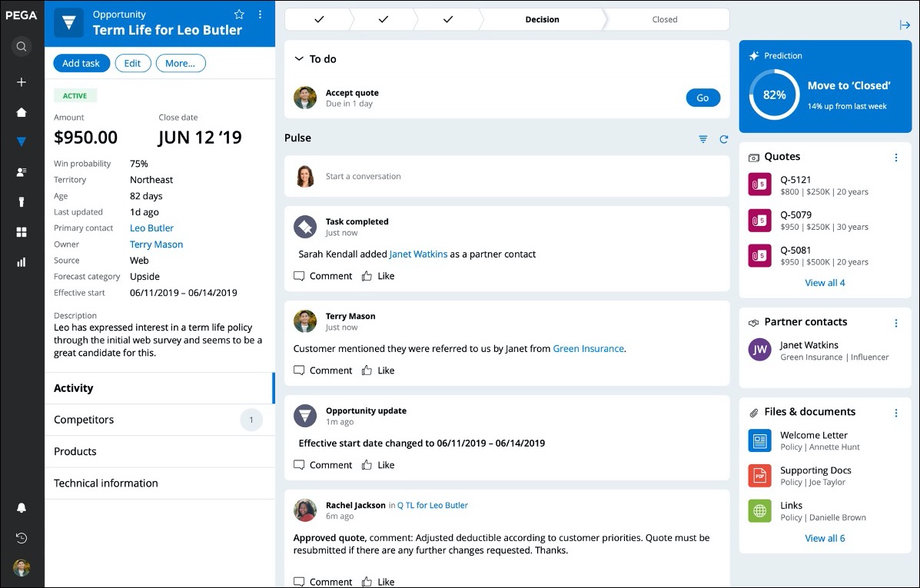The width and height of the screenshot is (920, 588).
Task: Collapse the To do section
Action: 300,59
